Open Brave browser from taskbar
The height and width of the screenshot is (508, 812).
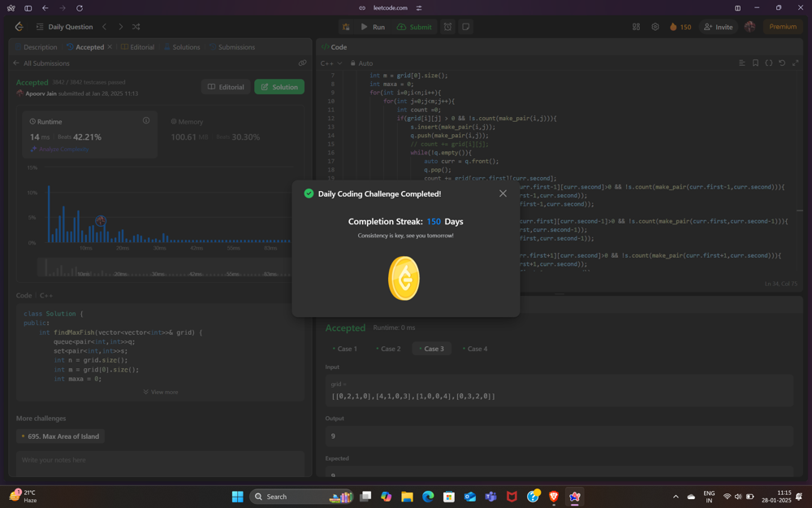coord(554,497)
